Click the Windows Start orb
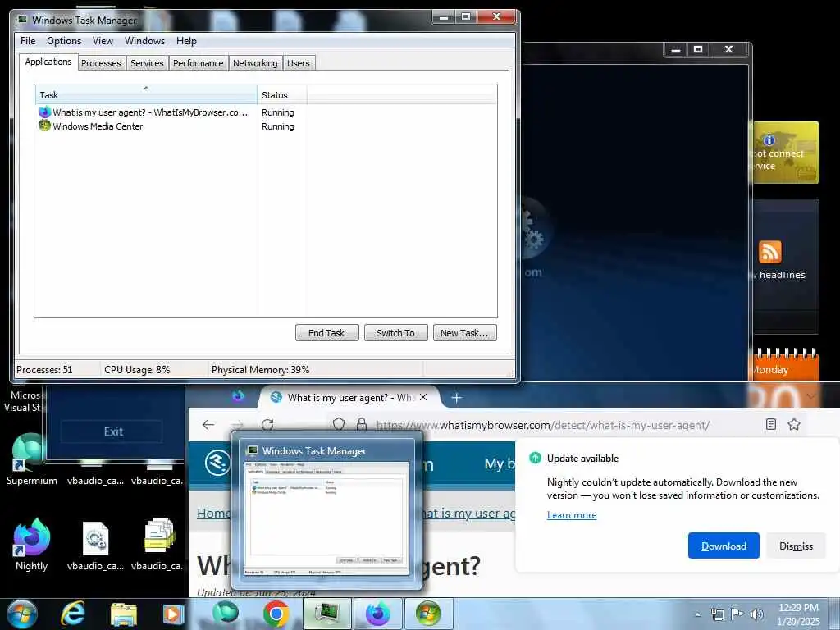 point(21,614)
